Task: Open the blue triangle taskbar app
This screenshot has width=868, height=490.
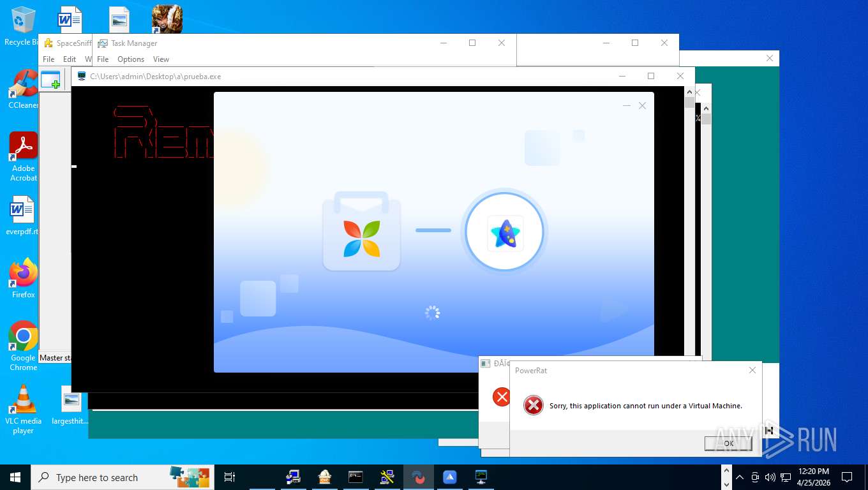Action: tap(449, 477)
